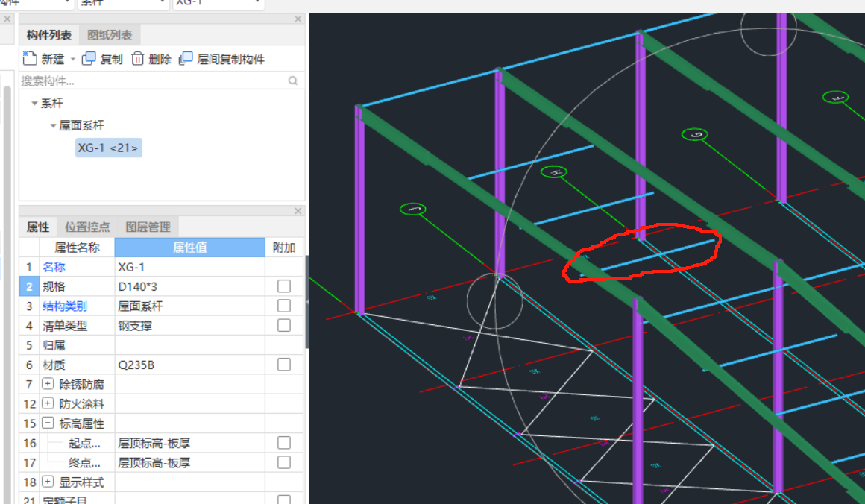
Task: Click the Q235B 材质 value
Action: click(x=189, y=365)
